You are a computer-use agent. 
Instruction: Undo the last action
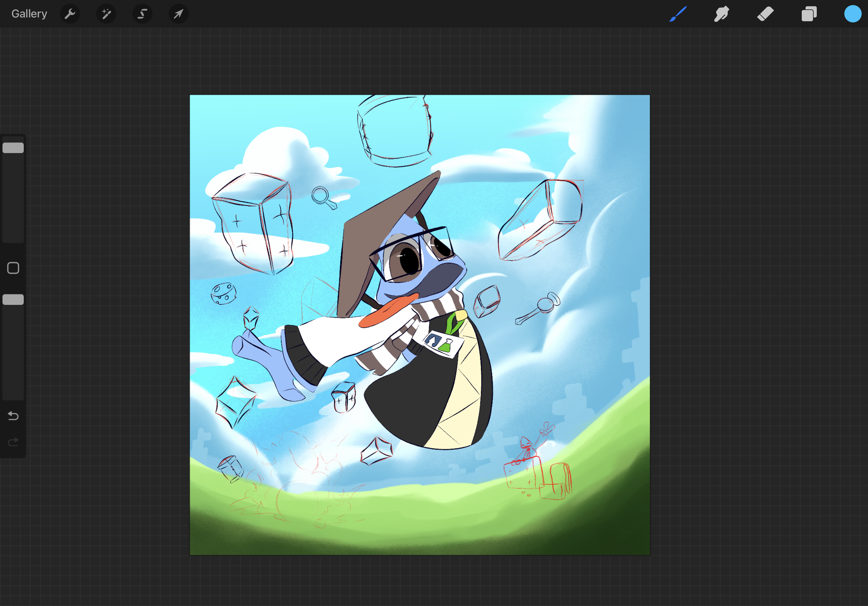13,416
